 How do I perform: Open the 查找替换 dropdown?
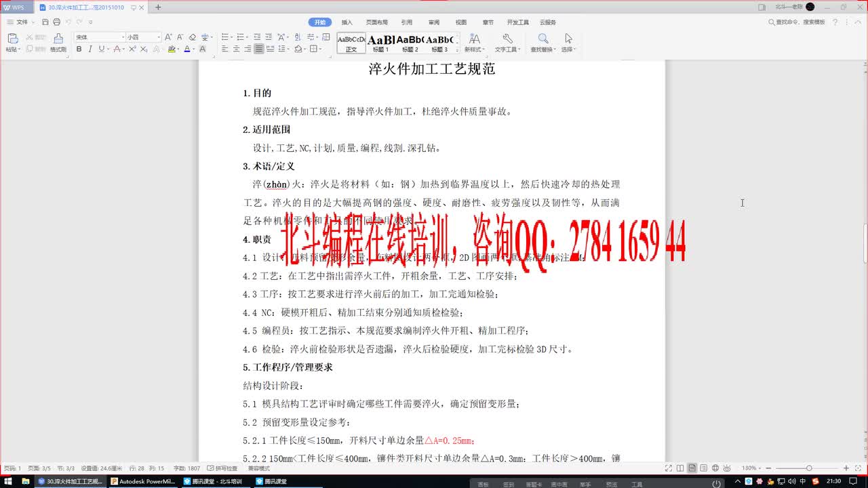(543, 49)
